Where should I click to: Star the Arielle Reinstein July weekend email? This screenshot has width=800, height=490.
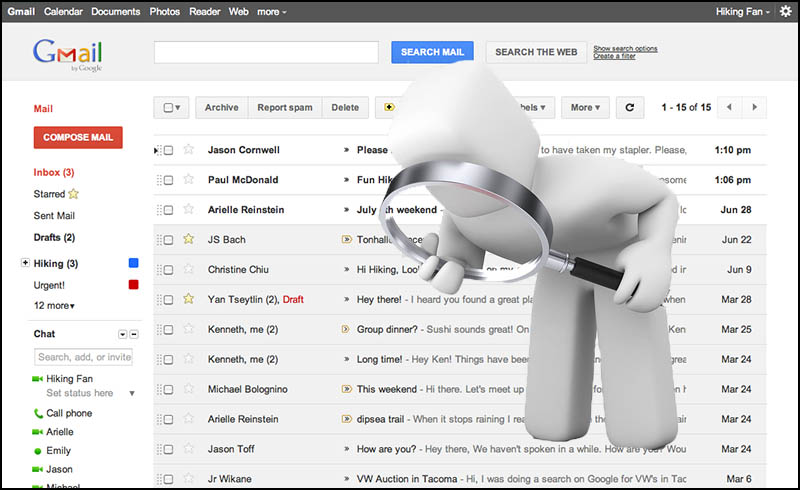pyautogui.click(x=189, y=209)
